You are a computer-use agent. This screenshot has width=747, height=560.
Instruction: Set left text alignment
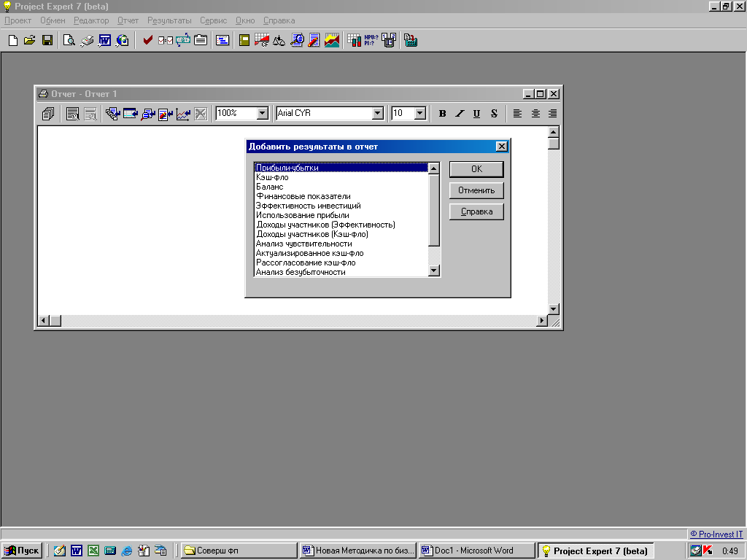point(517,113)
